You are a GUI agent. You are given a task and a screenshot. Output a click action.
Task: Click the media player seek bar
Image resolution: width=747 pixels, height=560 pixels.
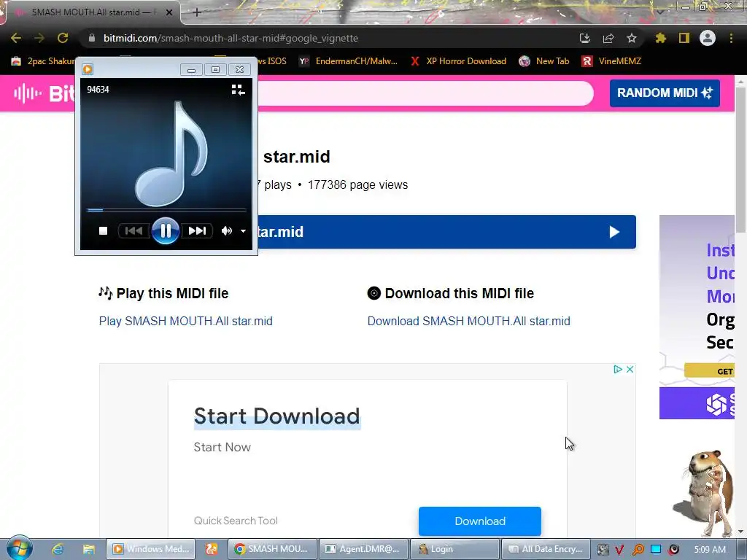[x=166, y=209]
